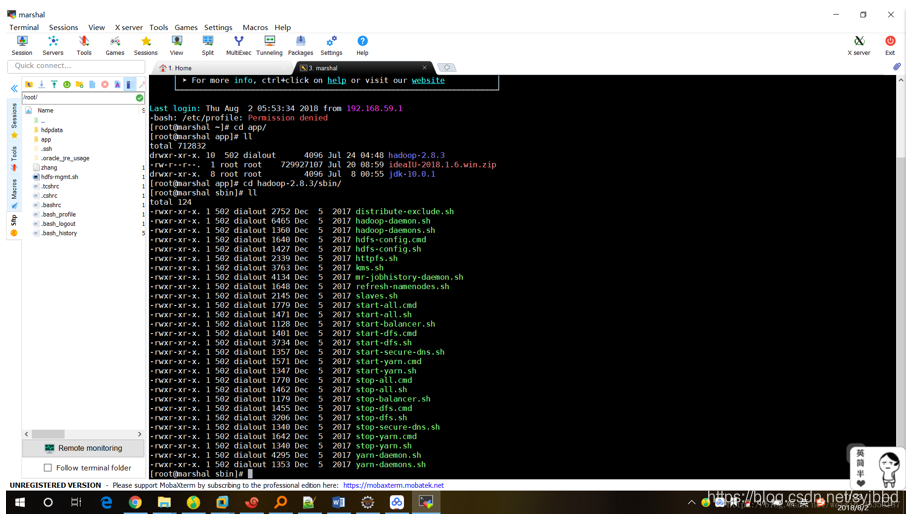
Task: Click the SFTP rename 'A' icon
Action: click(117, 85)
